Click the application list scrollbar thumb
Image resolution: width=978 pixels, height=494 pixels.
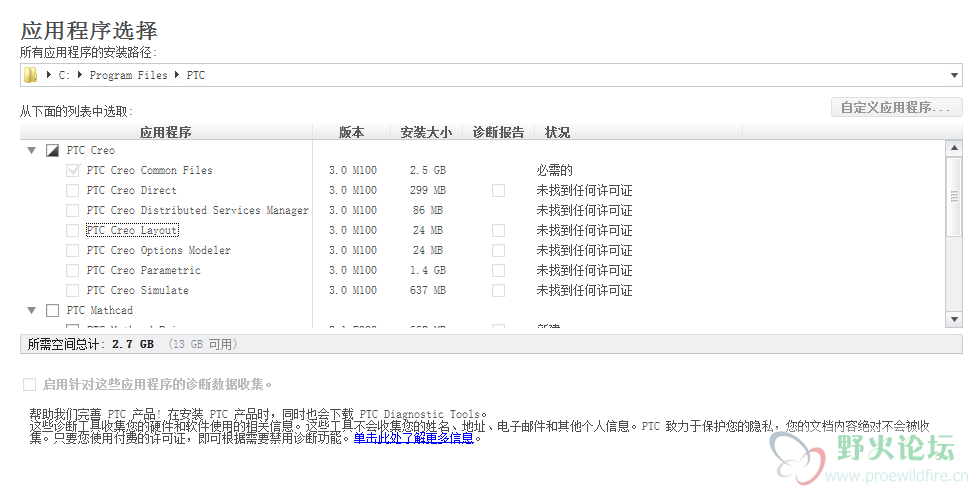(954, 196)
